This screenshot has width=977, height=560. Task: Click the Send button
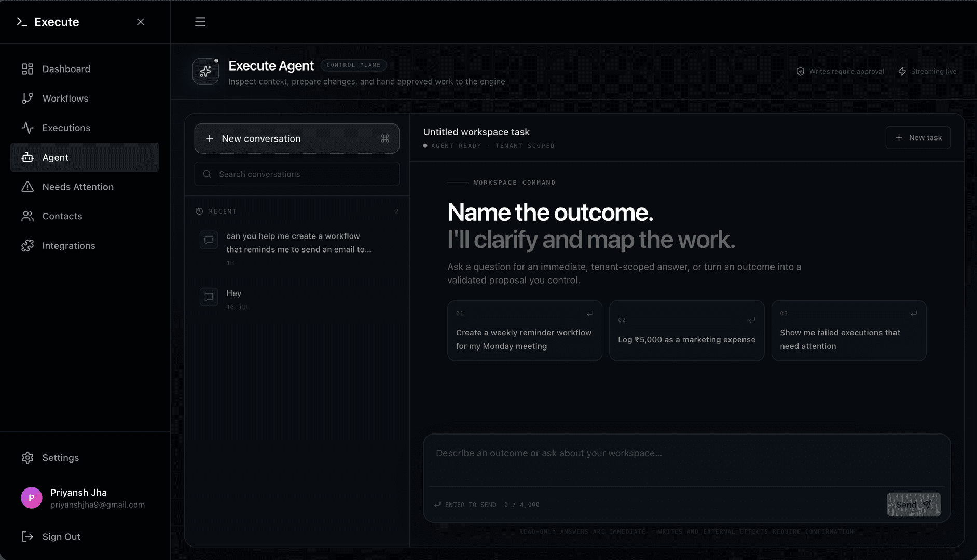(x=914, y=505)
